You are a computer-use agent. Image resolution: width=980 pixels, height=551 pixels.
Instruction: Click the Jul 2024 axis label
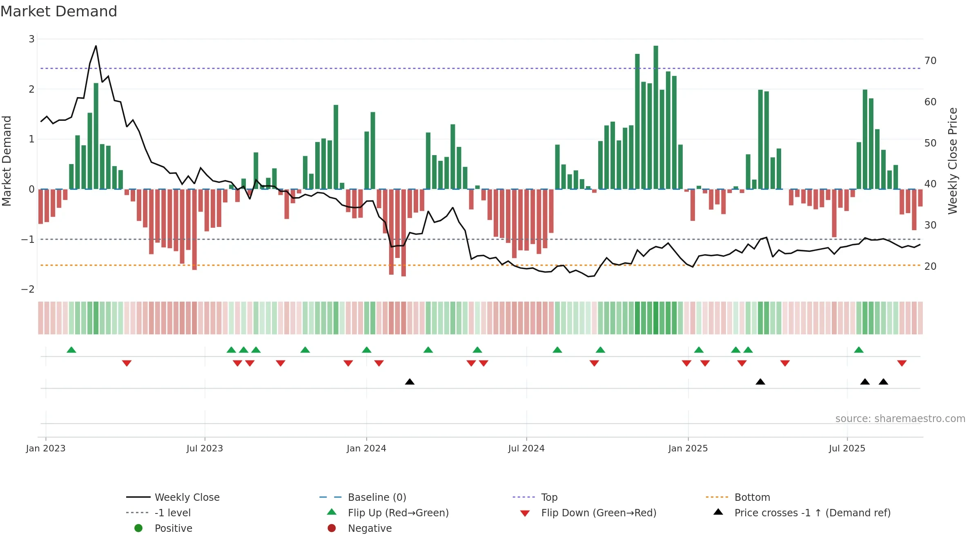[526, 448]
